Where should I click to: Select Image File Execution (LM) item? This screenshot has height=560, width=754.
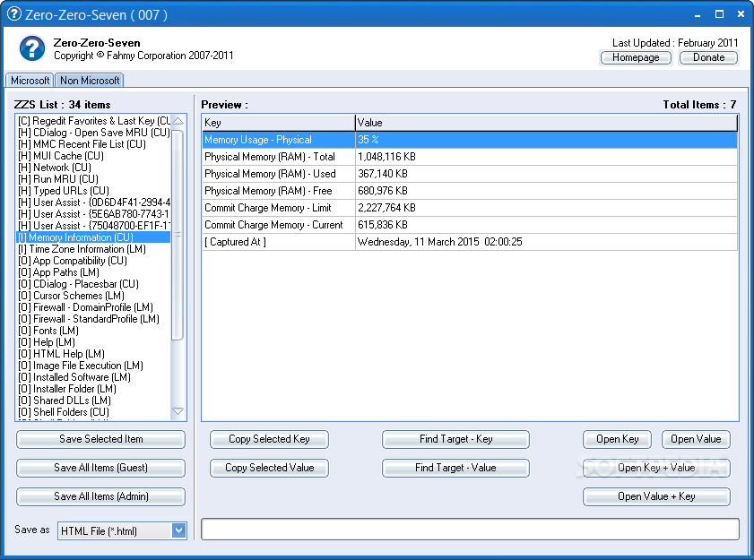pos(94,366)
